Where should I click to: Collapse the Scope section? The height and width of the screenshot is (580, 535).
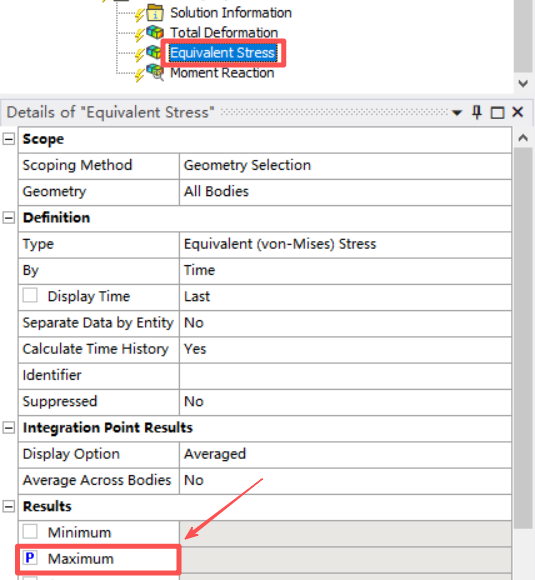tap(9, 139)
